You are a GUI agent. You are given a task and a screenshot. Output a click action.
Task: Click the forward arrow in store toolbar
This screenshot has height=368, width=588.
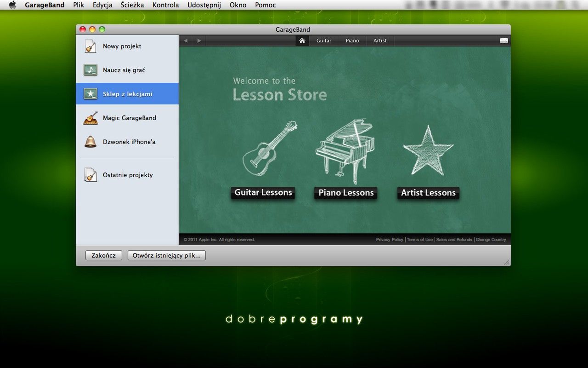[199, 40]
